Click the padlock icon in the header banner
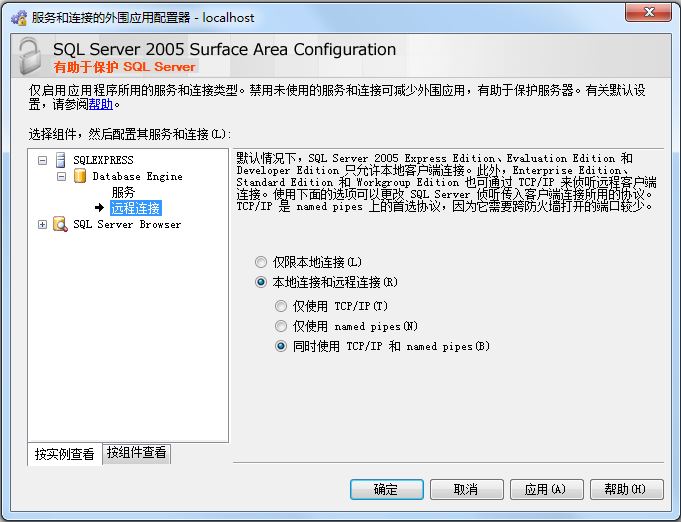The width and height of the screenshot is (681, 522). coord(30,56)
